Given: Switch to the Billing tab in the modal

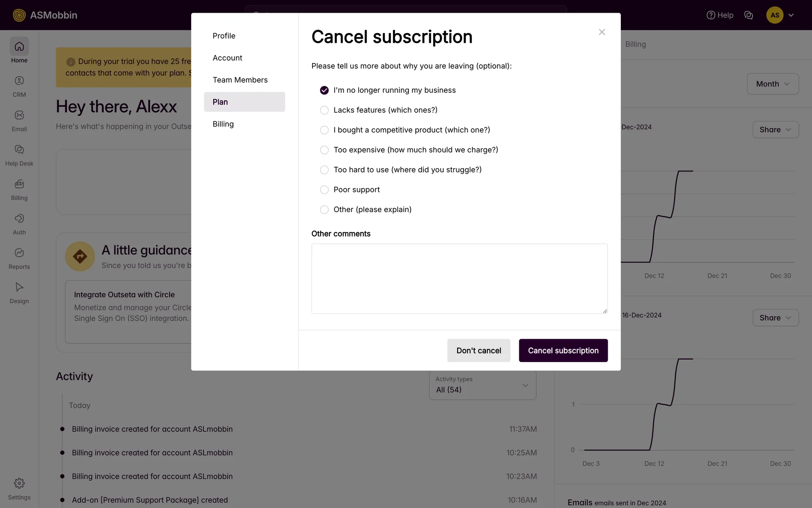Looking at the screenshot, I should click(223, 124).
